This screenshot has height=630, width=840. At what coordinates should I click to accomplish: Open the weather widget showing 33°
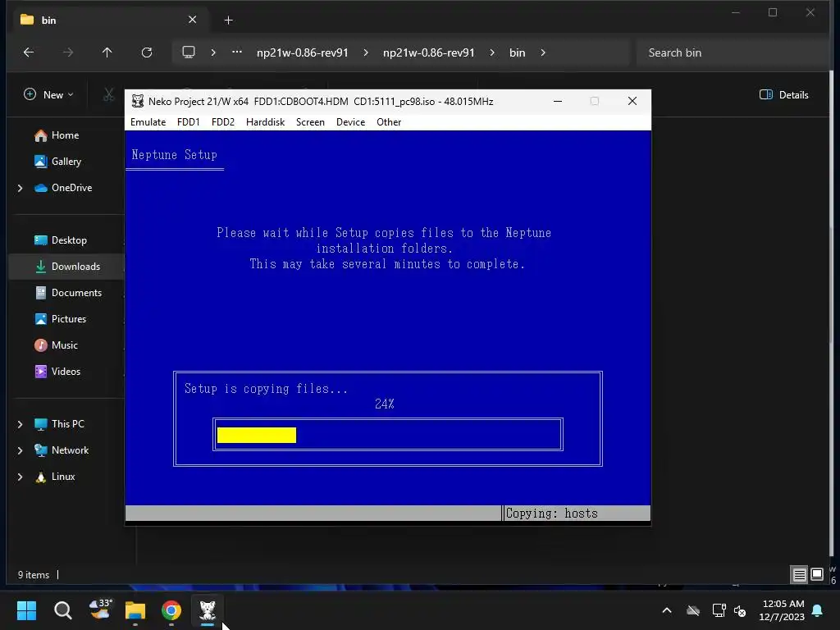pyautogui.click(x=99, y=610)
